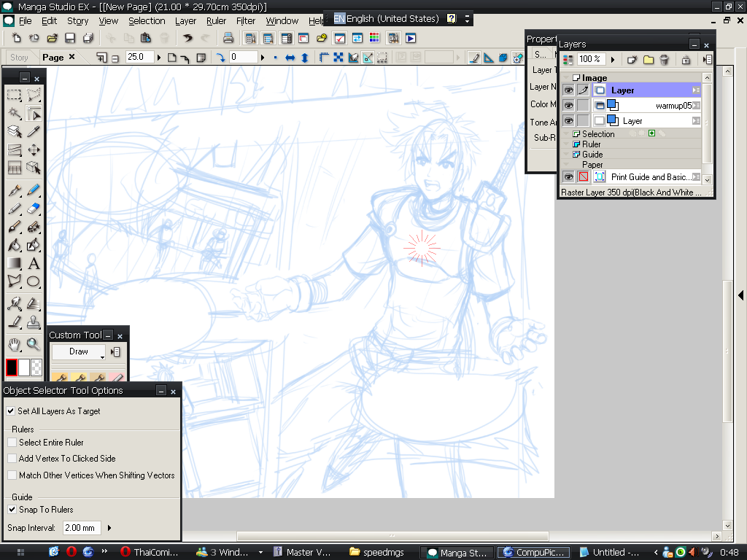Open layer opacity 100% slider arrow
Viewport: 747px width, 560px height.
tap(613, 60)
